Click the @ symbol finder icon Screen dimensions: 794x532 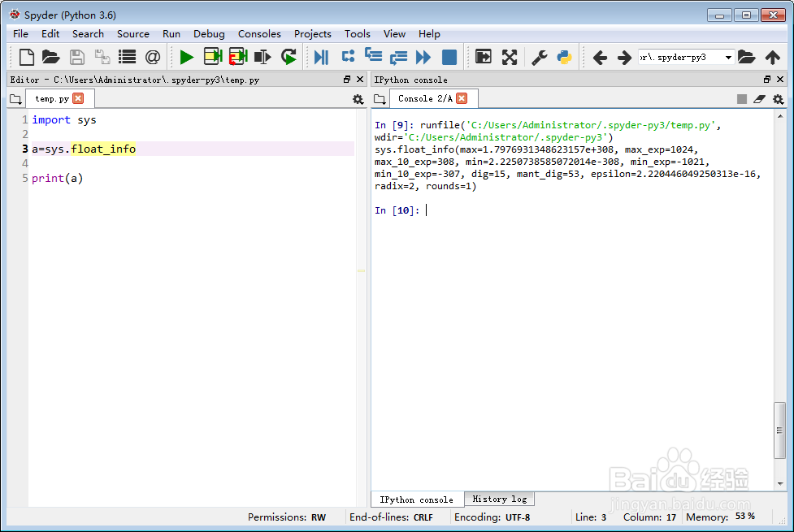[153, 57]
